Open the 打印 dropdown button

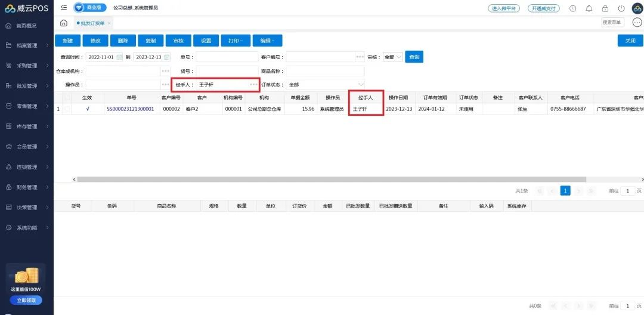point(235,41)
